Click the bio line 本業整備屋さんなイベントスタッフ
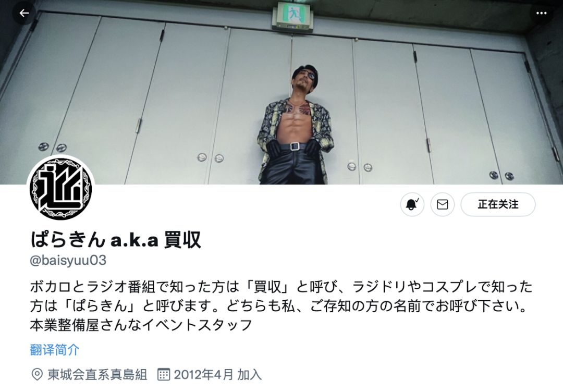Image resolution: width=563 pixels, height=392 pixels. tap(141, 325)
